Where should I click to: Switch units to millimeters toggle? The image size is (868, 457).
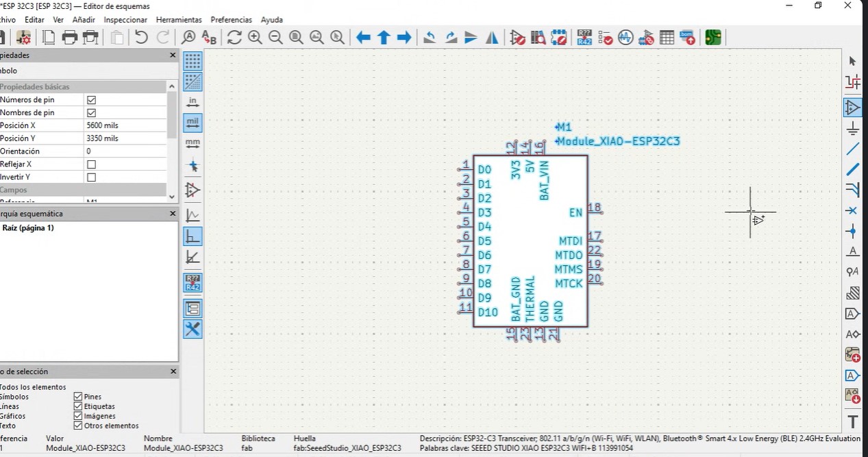[x=193, y=145]
